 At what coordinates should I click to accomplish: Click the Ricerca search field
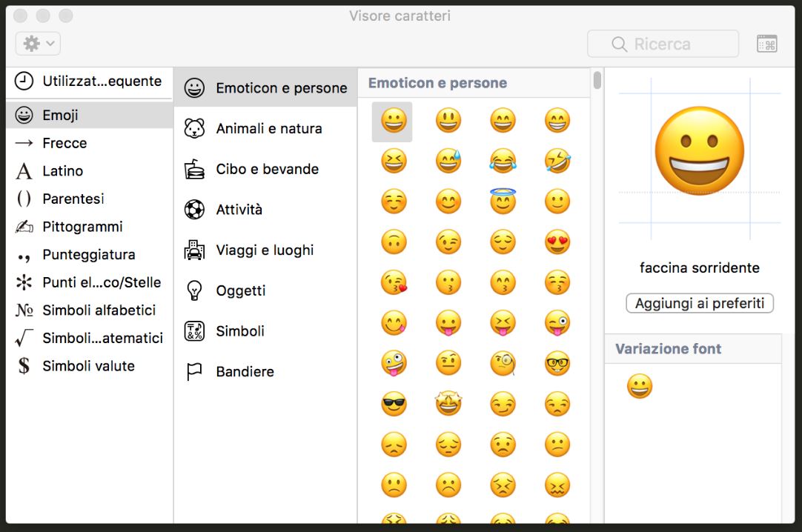(662, 44)
